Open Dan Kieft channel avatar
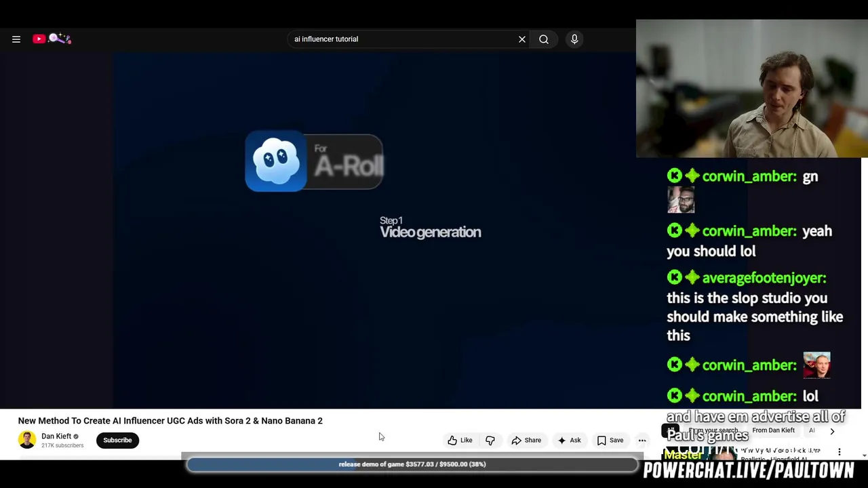 pyautogui.click(x=27, y=440)
